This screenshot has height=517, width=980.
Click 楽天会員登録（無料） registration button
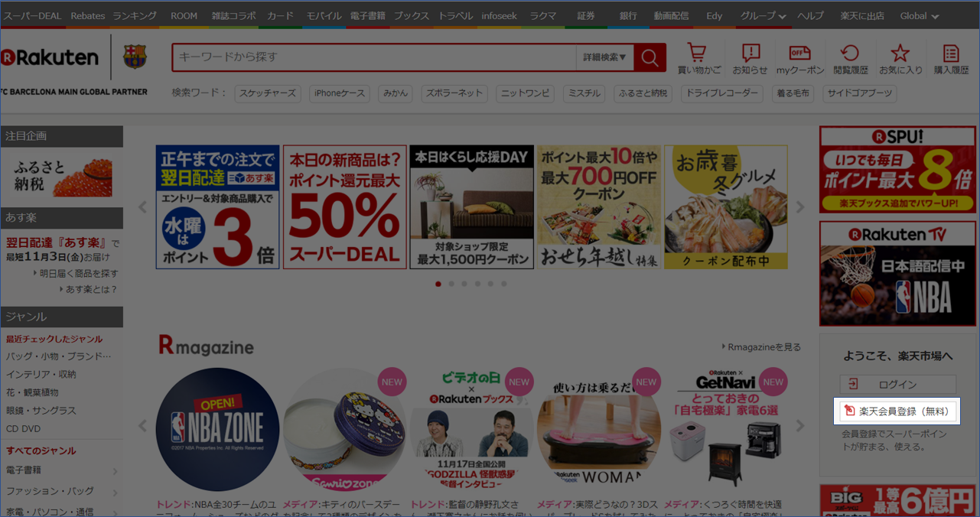click(x=898, y=411)
